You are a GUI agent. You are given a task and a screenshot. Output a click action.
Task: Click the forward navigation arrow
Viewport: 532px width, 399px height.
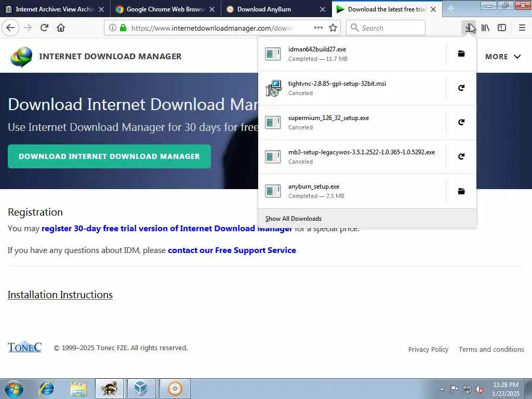[x=28, y=28]
